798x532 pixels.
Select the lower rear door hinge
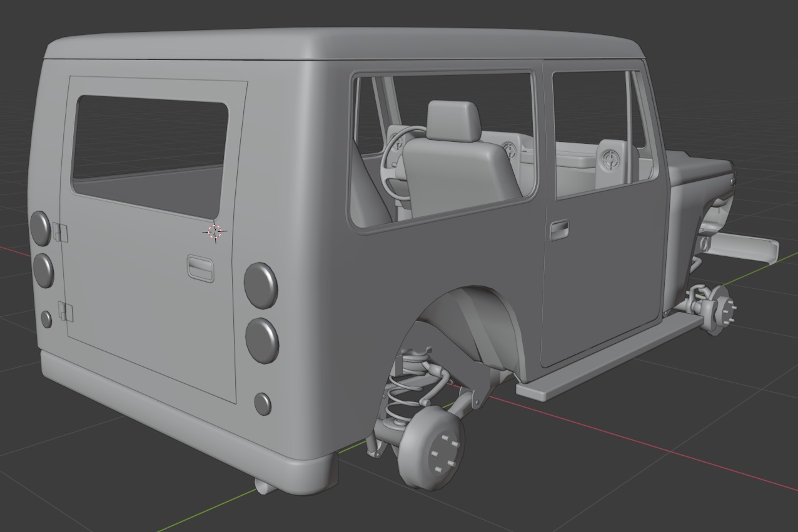(66, 312)
